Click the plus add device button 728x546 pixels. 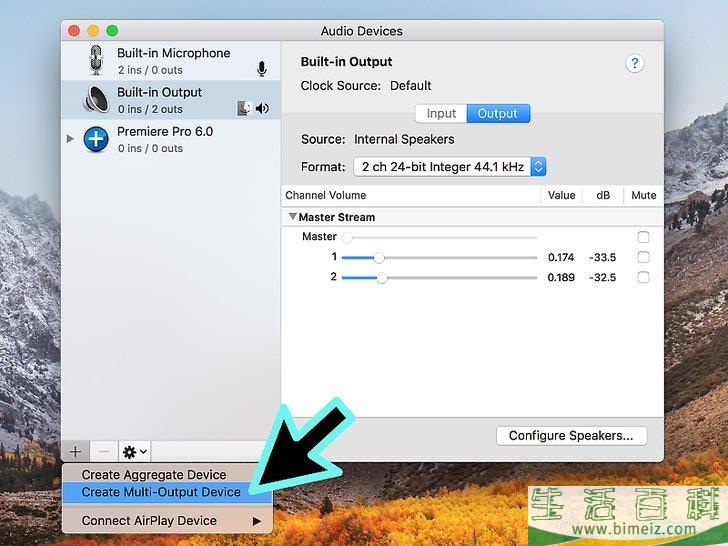(76, 452)
